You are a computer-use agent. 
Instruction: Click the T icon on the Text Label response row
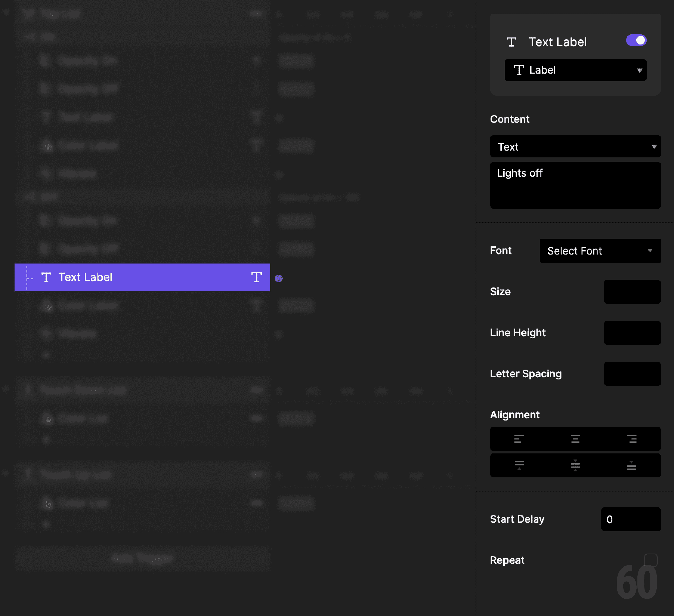tap(256, 277)
